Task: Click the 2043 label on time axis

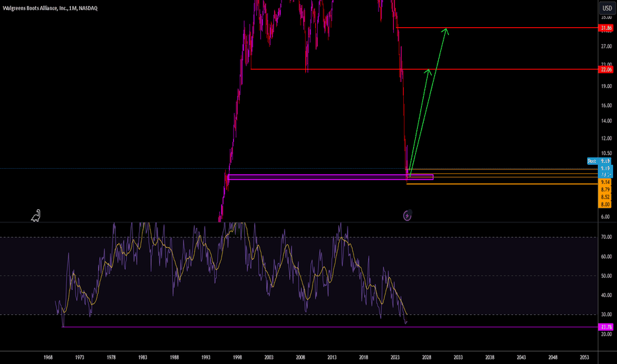Action: 521,357
